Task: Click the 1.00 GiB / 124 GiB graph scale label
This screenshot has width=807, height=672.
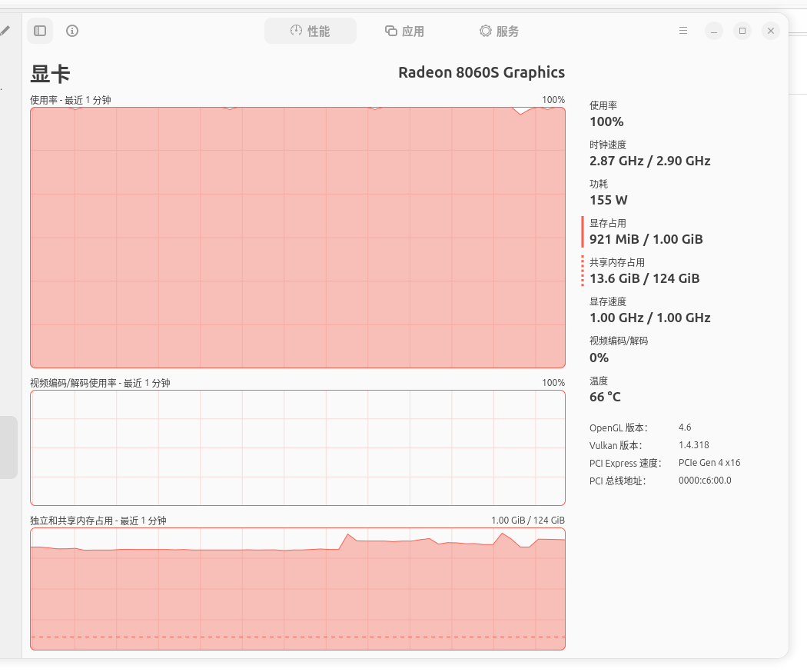Action: [527, 520]
